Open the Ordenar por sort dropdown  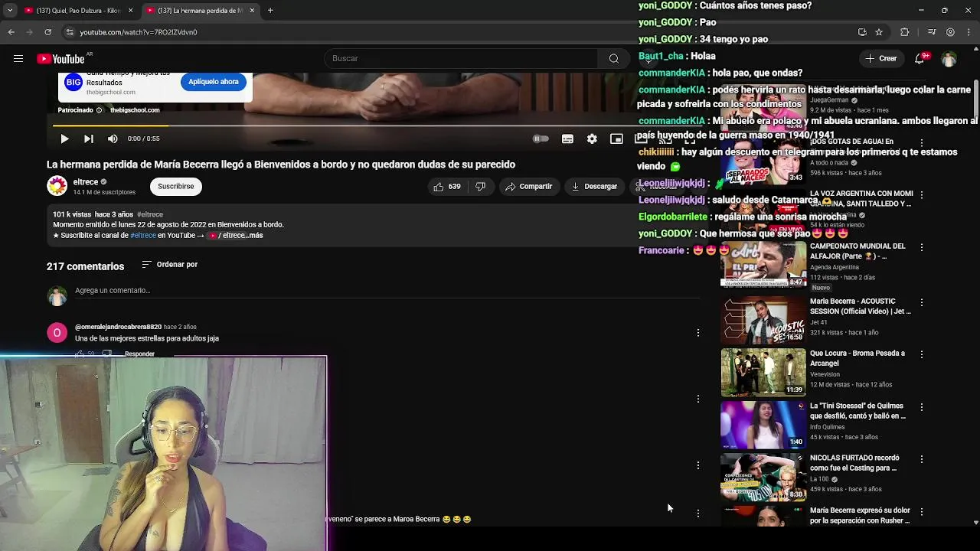169,265
